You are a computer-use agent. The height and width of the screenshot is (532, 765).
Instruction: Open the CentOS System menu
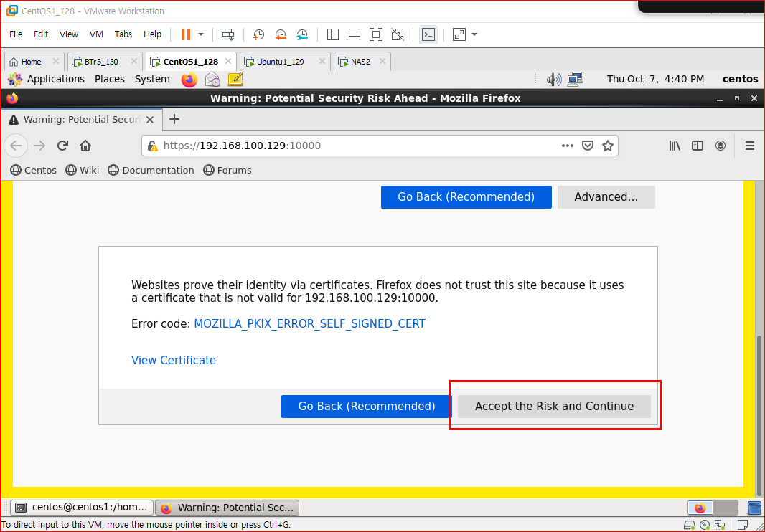(x=152, y=79)
